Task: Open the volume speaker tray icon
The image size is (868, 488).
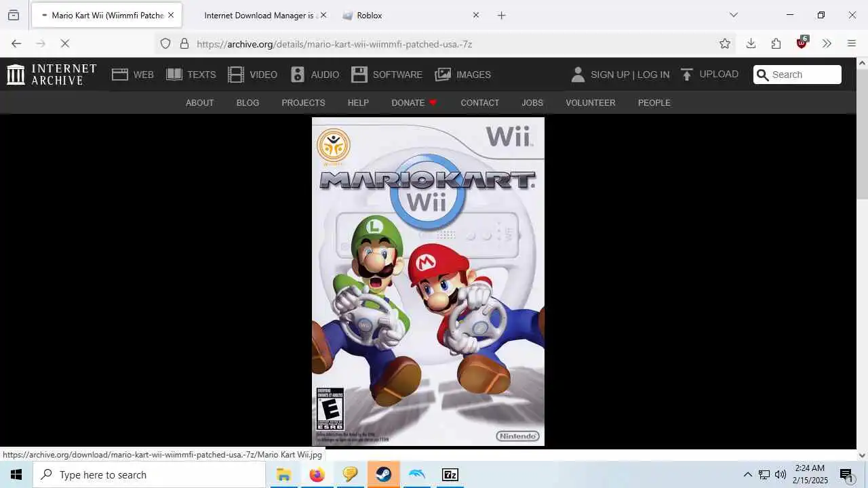Action: 781,474
